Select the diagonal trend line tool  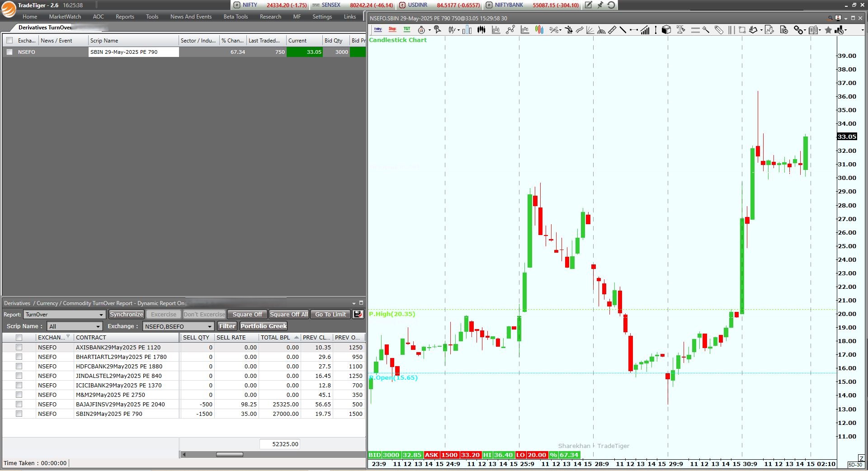click(x=623, y=30)
